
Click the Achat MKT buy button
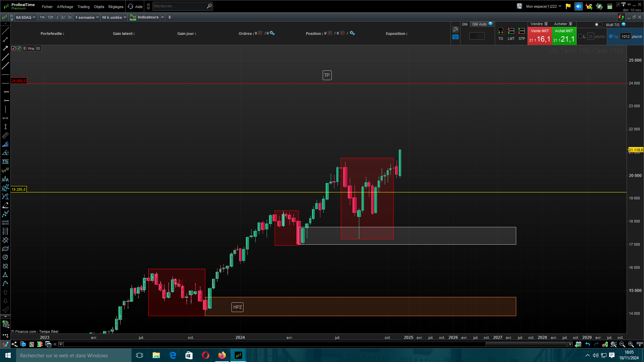point(564,36)
